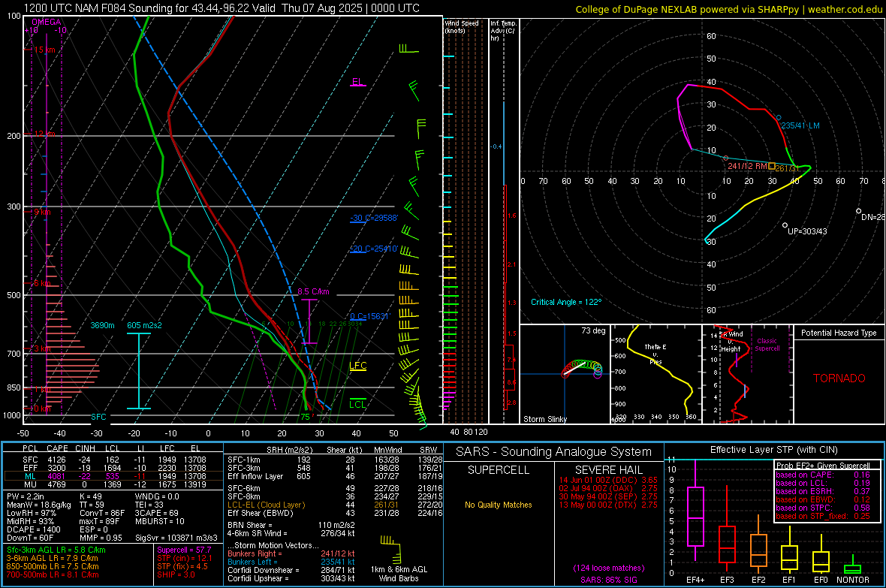Click the 'Theta-E v. Pres' plot label
The width and height of the screenshot is (886, 588).
coord(655,354)
